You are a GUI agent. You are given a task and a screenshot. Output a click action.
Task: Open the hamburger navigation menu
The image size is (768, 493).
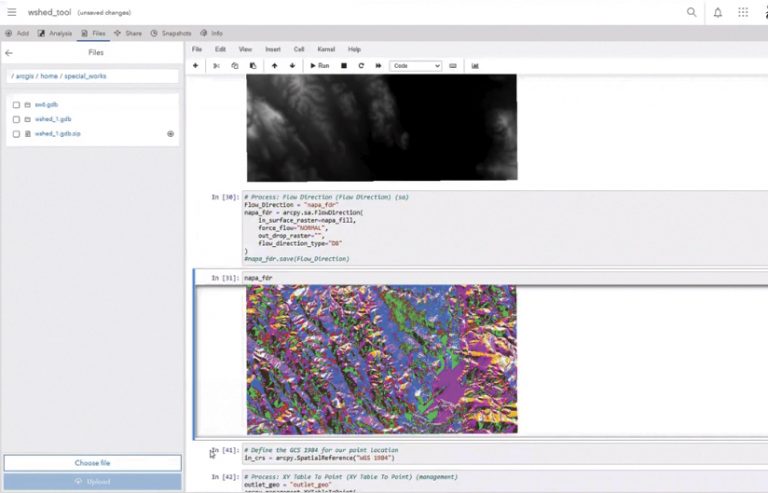12,12
